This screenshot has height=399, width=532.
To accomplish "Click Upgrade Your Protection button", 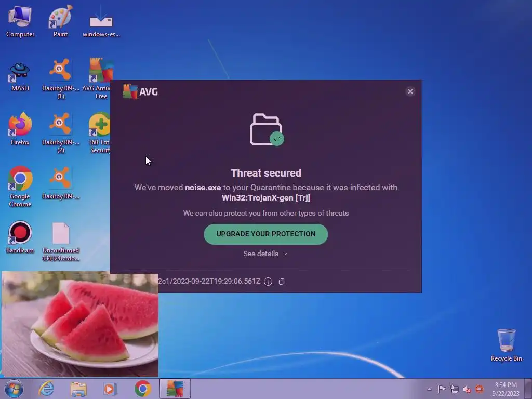I will (x=265, y=234).
